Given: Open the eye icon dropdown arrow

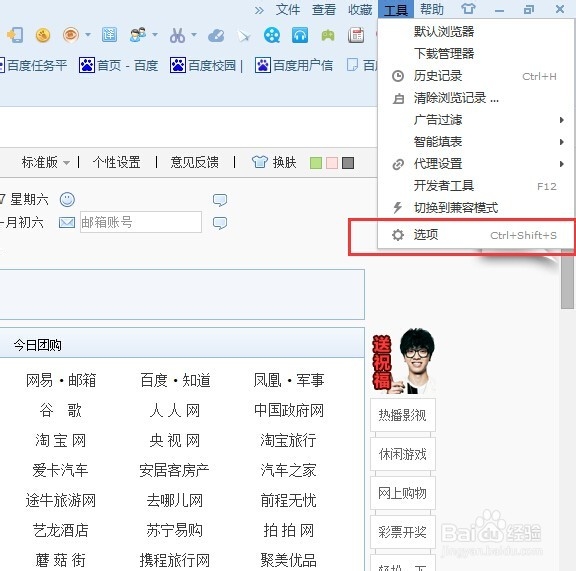Looking at the screenshot, I should tap(88, 35).
